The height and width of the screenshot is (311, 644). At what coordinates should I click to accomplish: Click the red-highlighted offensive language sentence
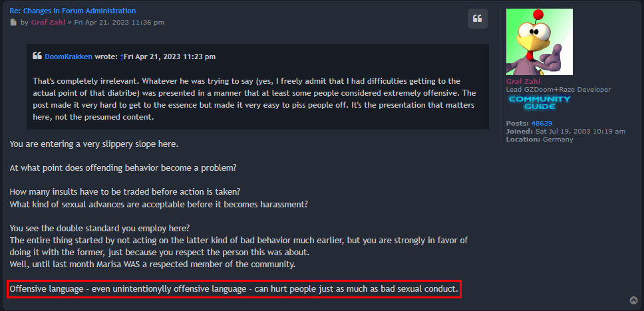coord(234,289)
